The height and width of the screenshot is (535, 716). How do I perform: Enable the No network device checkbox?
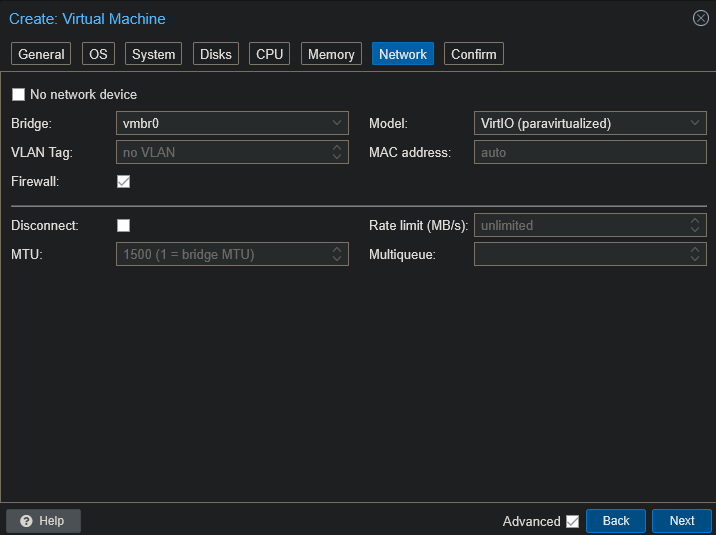[x=18, y=95]
